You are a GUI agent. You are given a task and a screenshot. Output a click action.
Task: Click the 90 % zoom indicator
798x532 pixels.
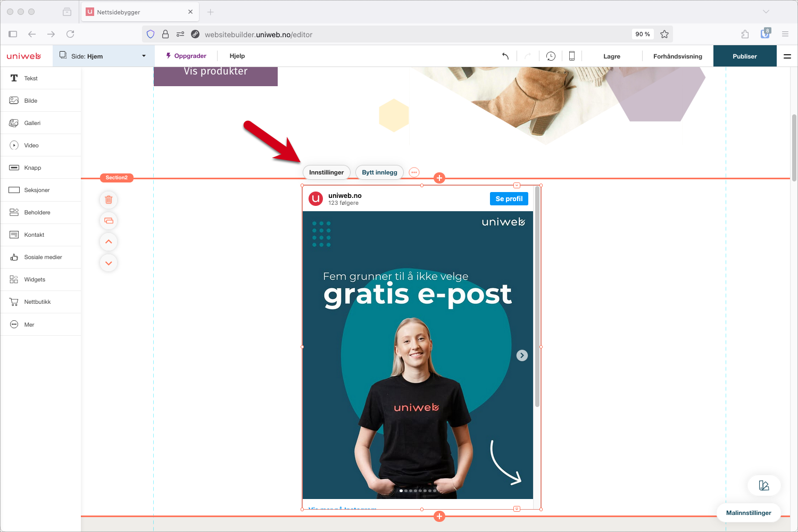coord(643,34)
